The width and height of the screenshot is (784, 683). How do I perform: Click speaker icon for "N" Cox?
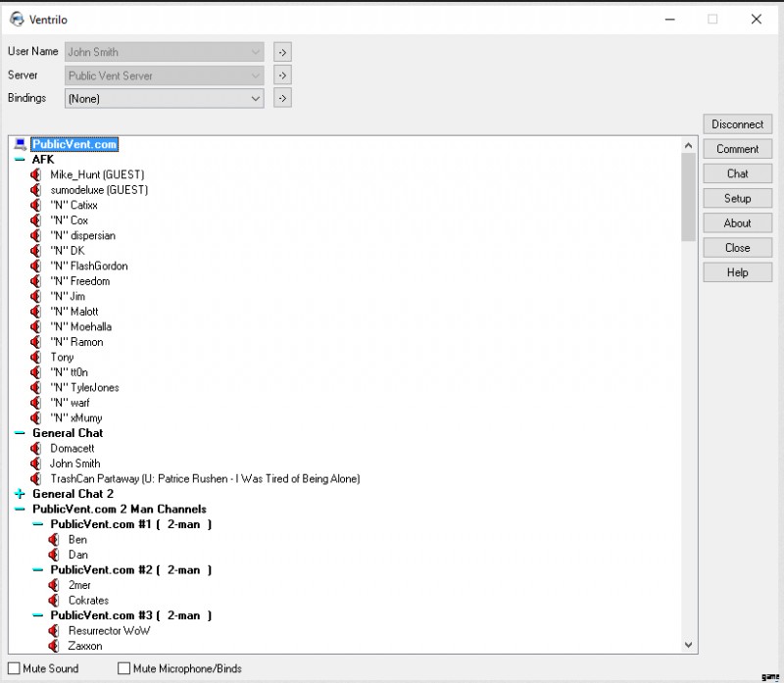click(x=35, y=220)
